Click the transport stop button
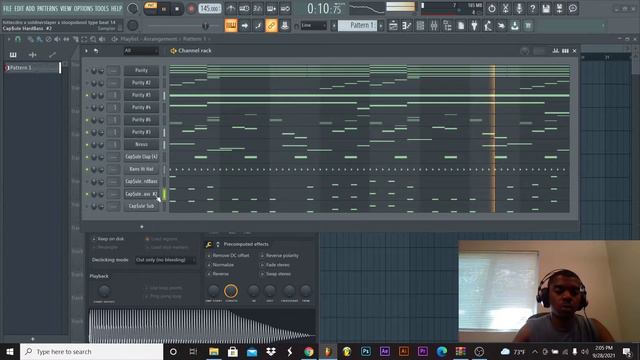Image resolution: width=640 pixels, height=360 pixels. coord(177,9)
